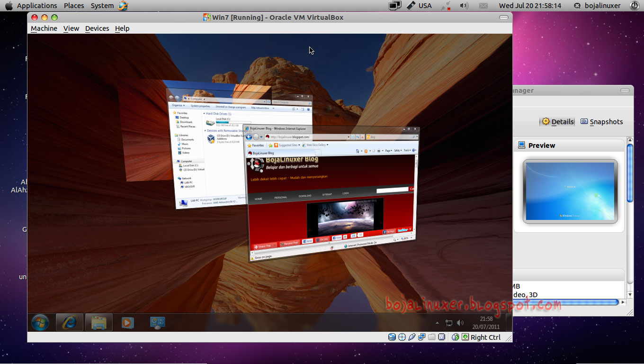This screenshot has width=644, height=364.
Task: Click the Apple logo icon in the top panel
Action: coord(9,6)
